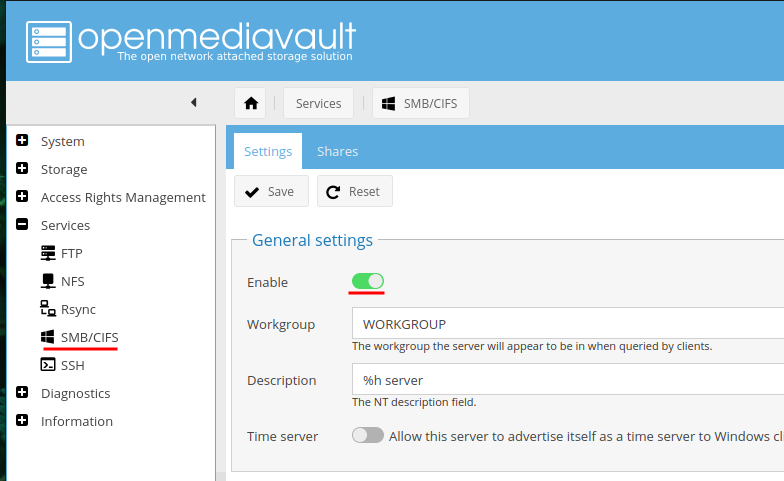This screenshot has width=784, height=481.
Task: Select the Diagnostics tree label
Action: (x=76, y=394)
